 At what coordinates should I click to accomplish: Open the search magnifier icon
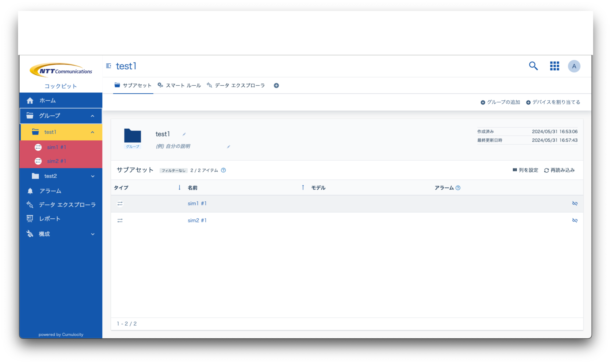[533, 66]
